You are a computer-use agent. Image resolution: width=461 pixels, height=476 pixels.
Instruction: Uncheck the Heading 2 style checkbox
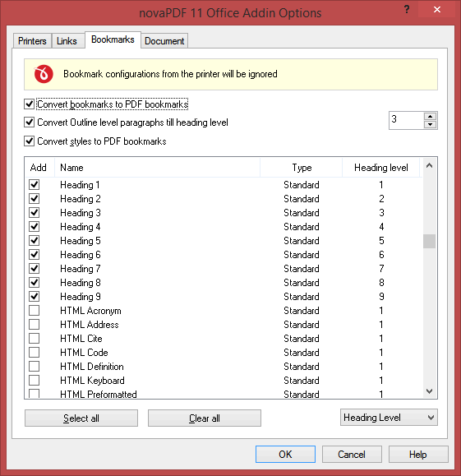[34, 198]
